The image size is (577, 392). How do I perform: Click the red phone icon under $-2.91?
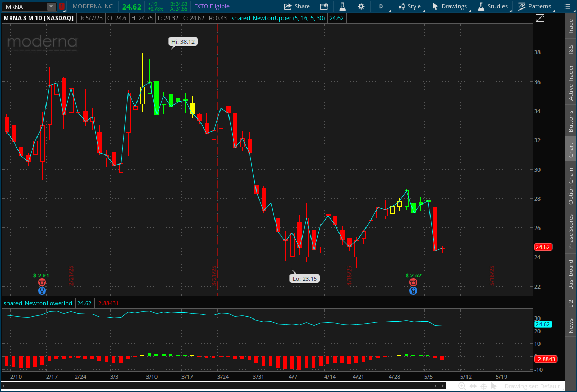(x=42, y=282)
